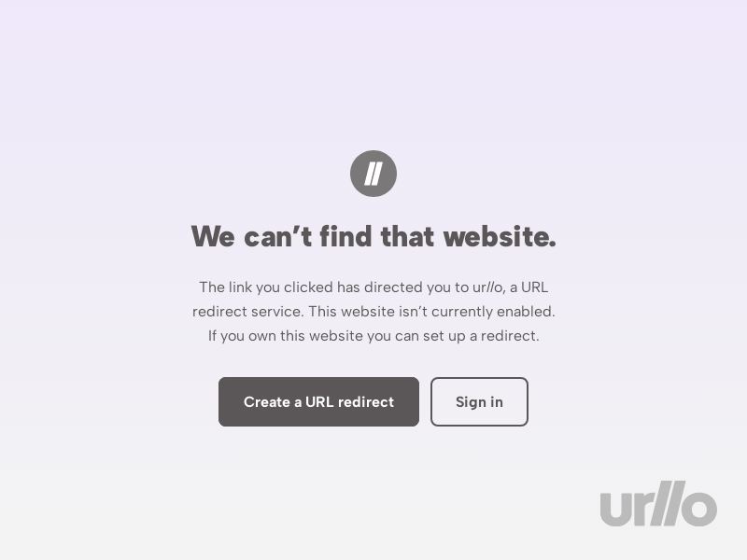
Task: Click the text 'The link you clicked'
Action: click(266, 287)
